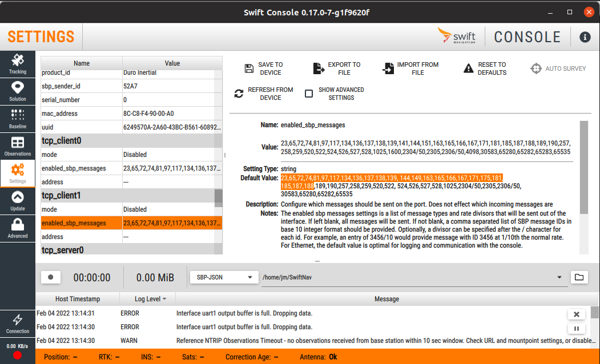Select the serial_number row

click(x=131, y=100)
